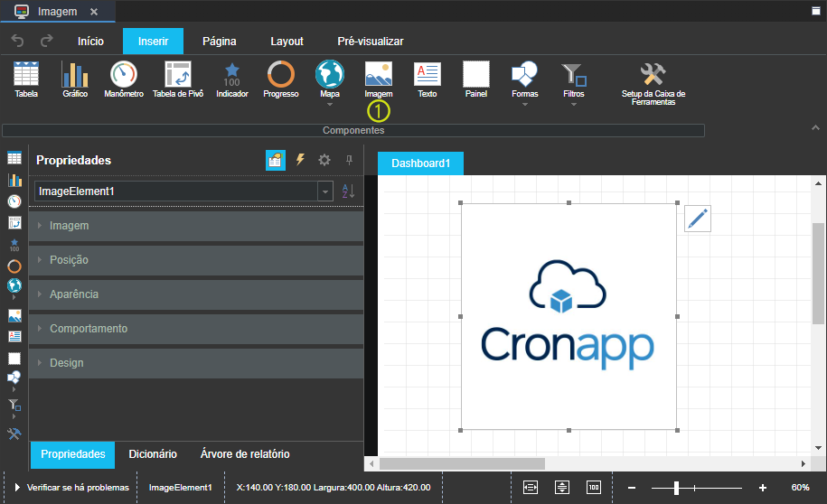The image size is (827, 504).
Task: Open properties panel gear settings
Action: (324, 160)
